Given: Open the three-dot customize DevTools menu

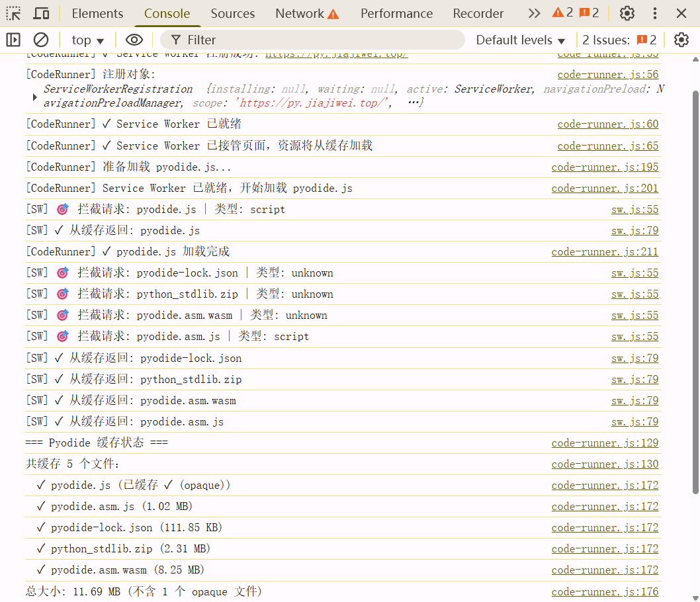Looking at the screenshot, I should tap(654, 13).
